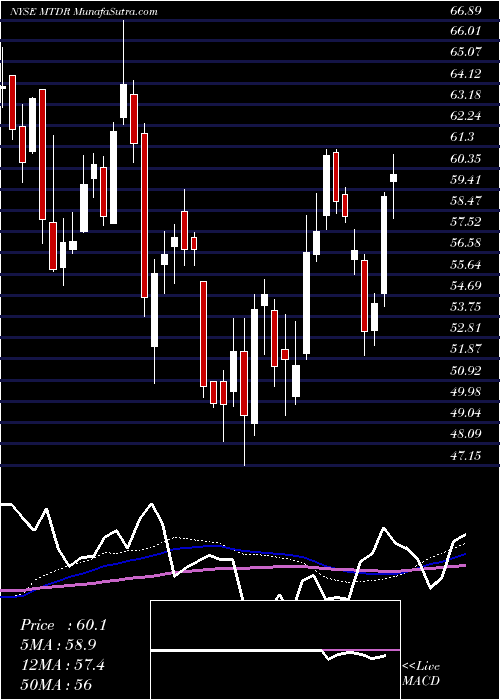
Task: Click the 51.87 price axis label
Action: pos(466,349)
